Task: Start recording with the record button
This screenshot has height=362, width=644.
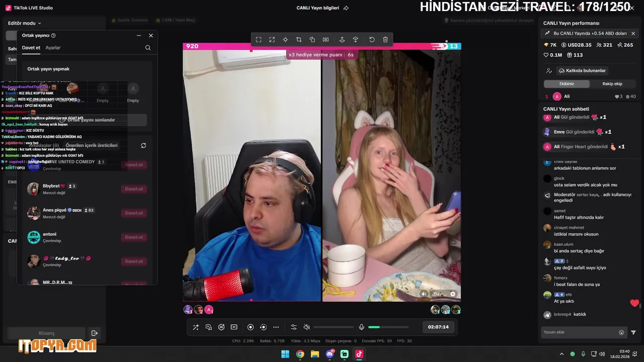Action: [251, 327]
